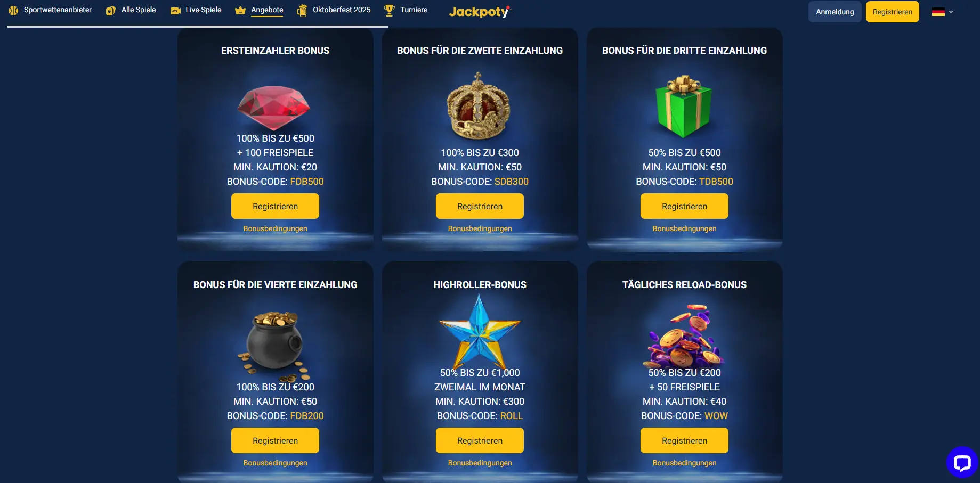The image size is (980, 483).
Task: Click the crown icon beside Angebote
Action: 240,10
